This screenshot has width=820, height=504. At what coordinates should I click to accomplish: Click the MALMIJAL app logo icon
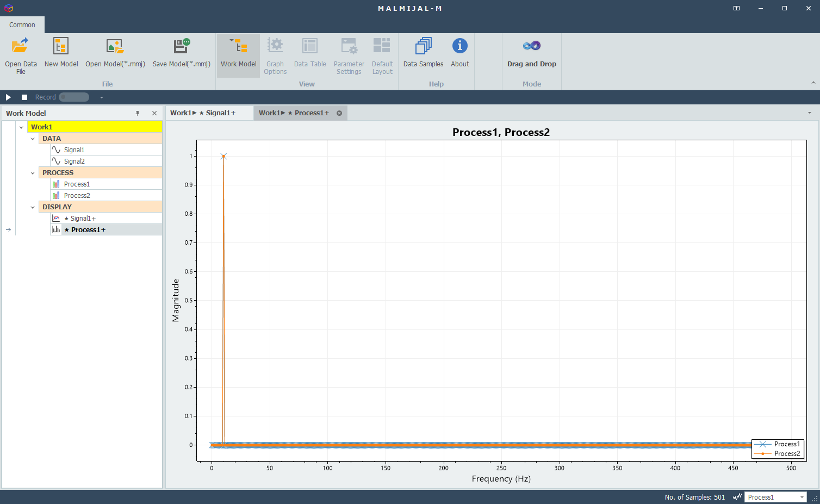coord(8,8)
